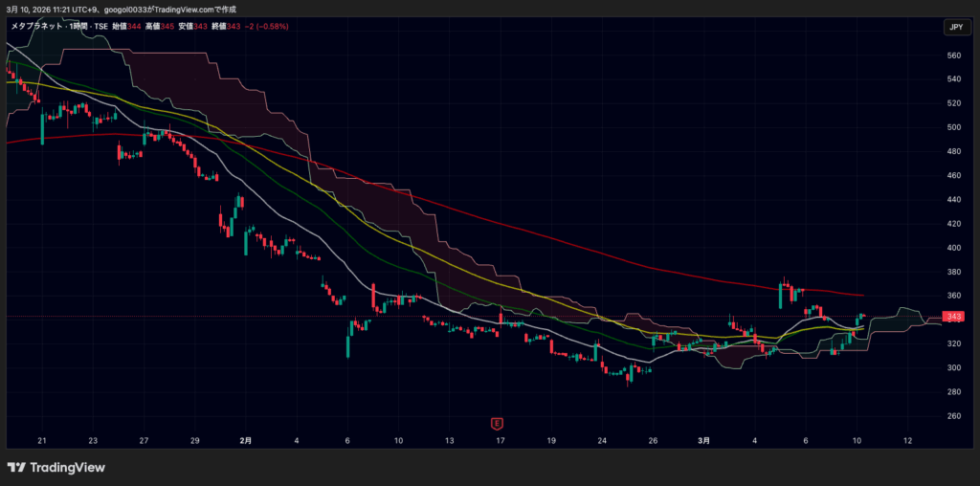
Task: Click the 24 date on time axis
Action: (x=602, y=441)
